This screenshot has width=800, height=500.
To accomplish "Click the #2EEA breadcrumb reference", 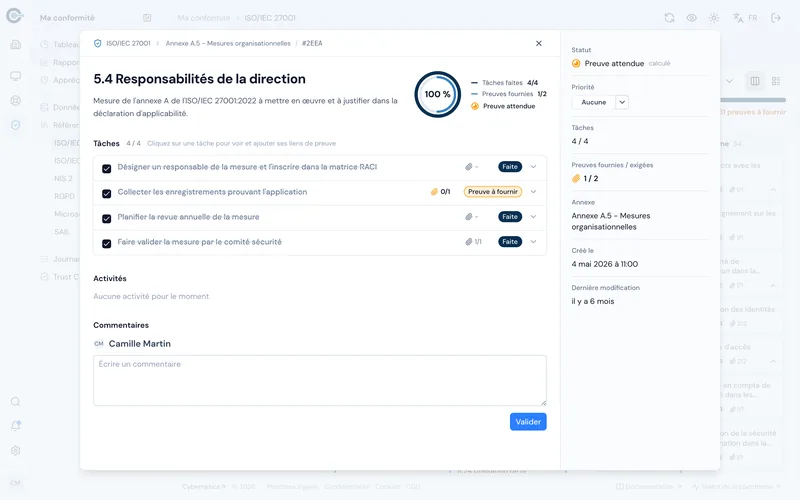I will click(x=312, y=43).
